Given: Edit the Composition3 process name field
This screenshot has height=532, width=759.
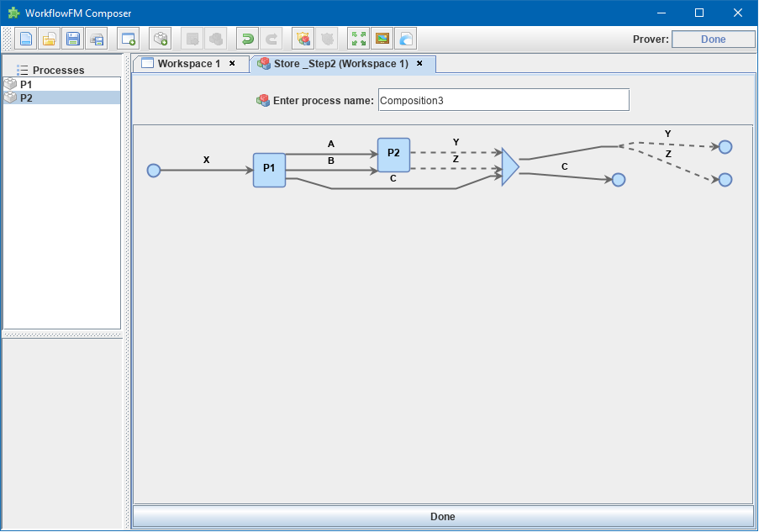Looking at the screenshot, I should point(503,99).
